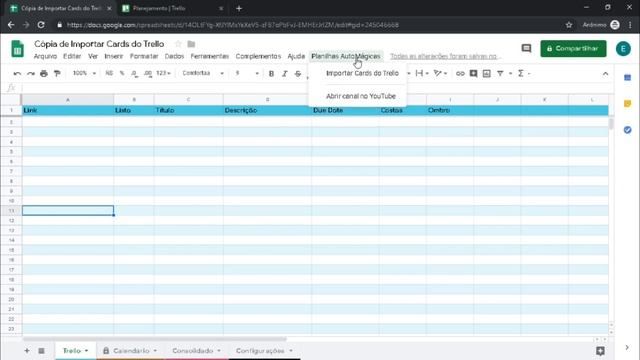Hide the menus with collapse arrow
This screenshot has width=640, height=360.
tap(605, 74)
